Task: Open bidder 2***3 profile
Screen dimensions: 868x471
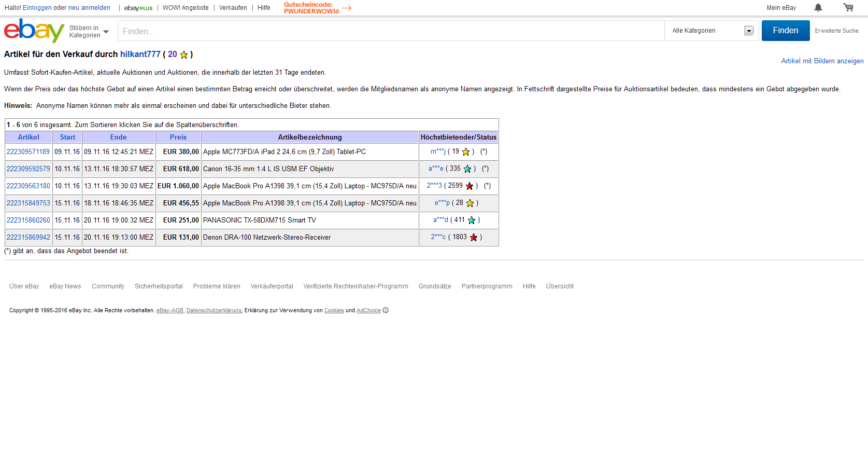Action: 434,186
